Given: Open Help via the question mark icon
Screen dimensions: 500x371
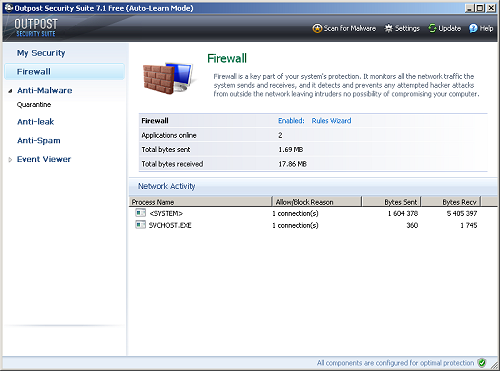Looking at the screenshot, I should 473,28.
